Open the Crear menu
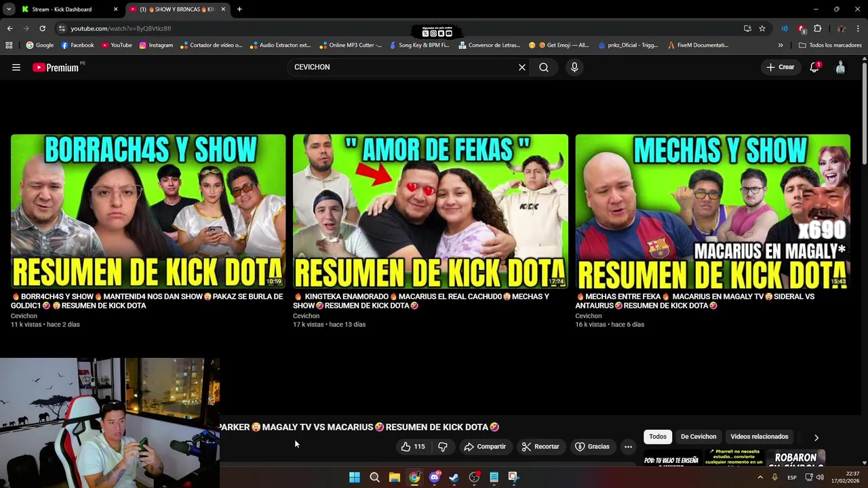 780,67
